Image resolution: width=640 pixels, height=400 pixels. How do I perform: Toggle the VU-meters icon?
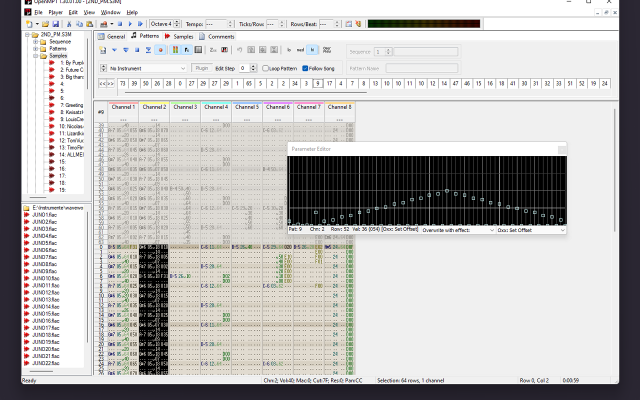[175, 50]
